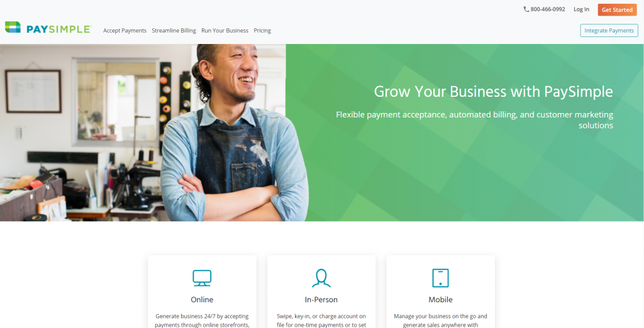Select the Online monitor icon
The height and width of the screenshot is (328, 644).
click(202, 278)
